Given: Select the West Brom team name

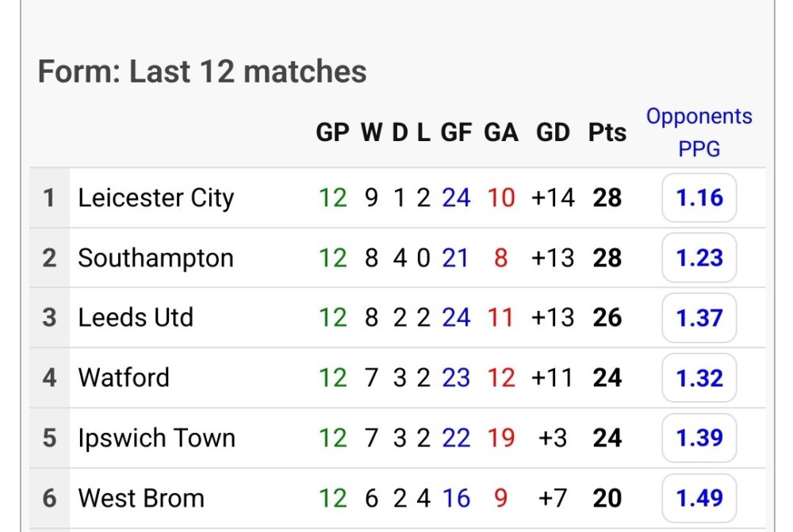Looking at the screenshot, I should 141,499.
